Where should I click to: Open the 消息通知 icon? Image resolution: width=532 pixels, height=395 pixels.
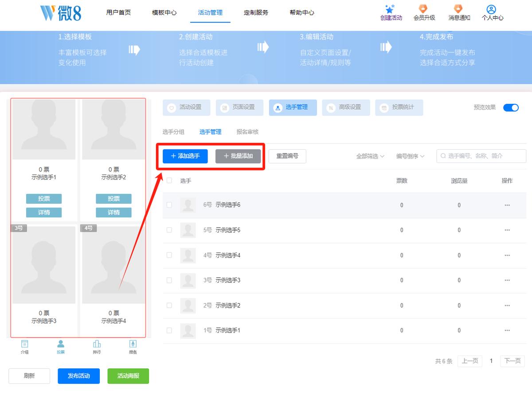coord(458,9)
